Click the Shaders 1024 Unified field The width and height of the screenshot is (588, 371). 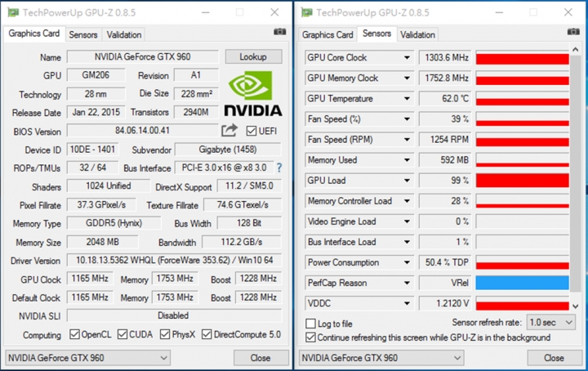pos(109,186)
